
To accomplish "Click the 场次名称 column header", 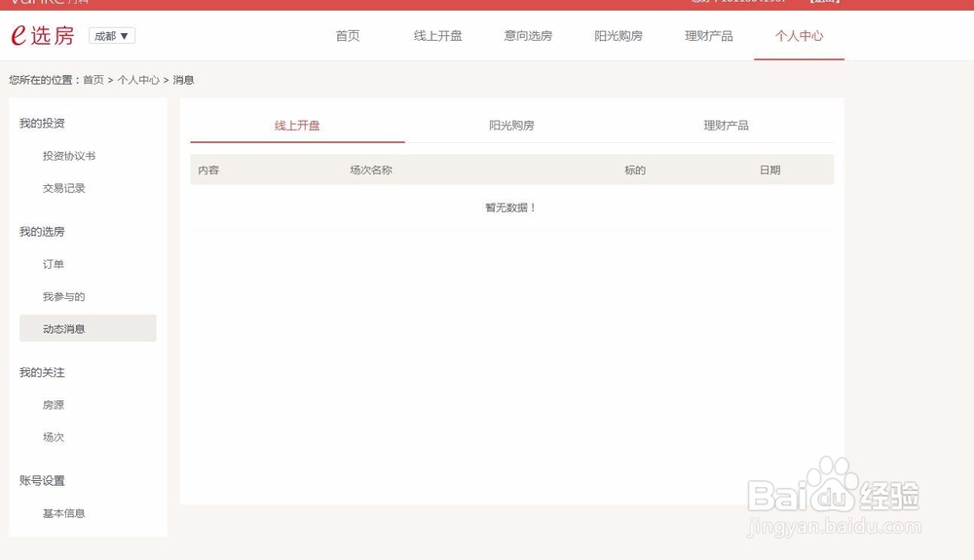I will [371, 170].
